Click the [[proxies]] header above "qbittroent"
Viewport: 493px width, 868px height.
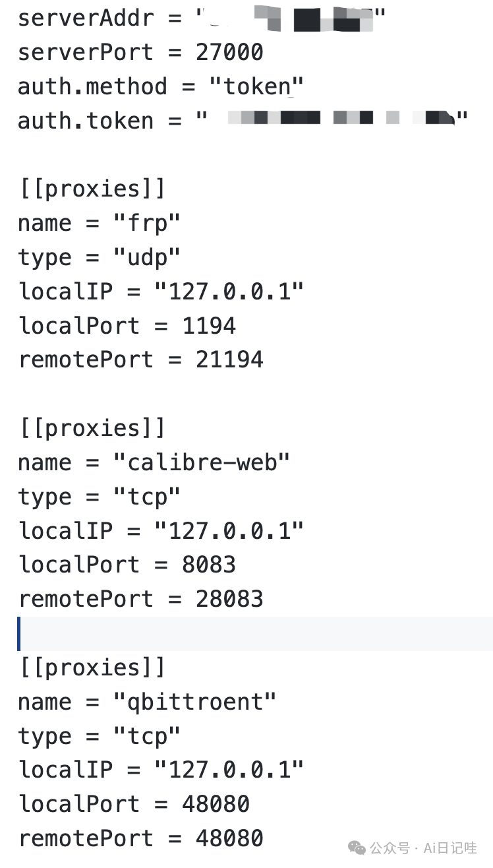tap(92, 668)
